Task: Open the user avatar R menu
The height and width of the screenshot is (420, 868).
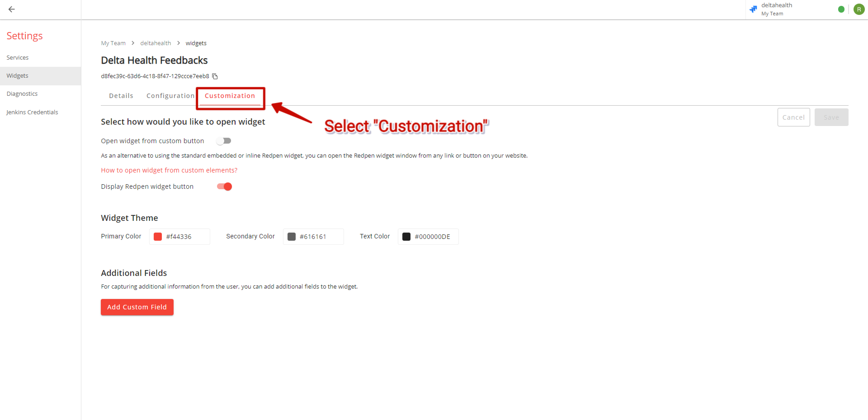Action: [859, 9]
